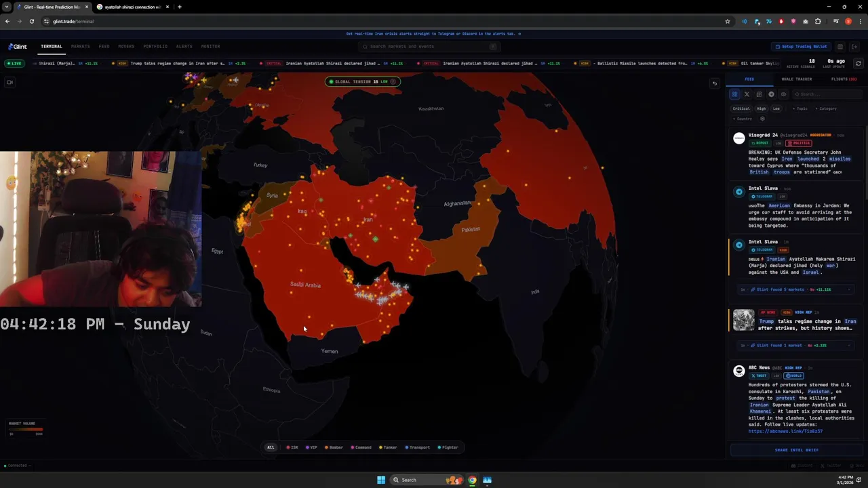Open the MARKETS nav tab
This screenshot has width=868, height=488.
tap(80, 46)
